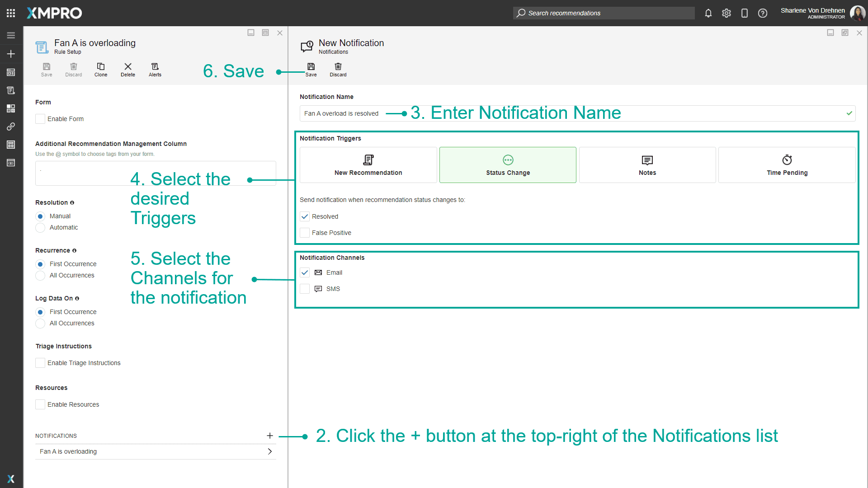Image resolution: width=868 pixels, height=488 pixels.
Task: Enable the SMS channel checkbox
Action: [305, 289]
